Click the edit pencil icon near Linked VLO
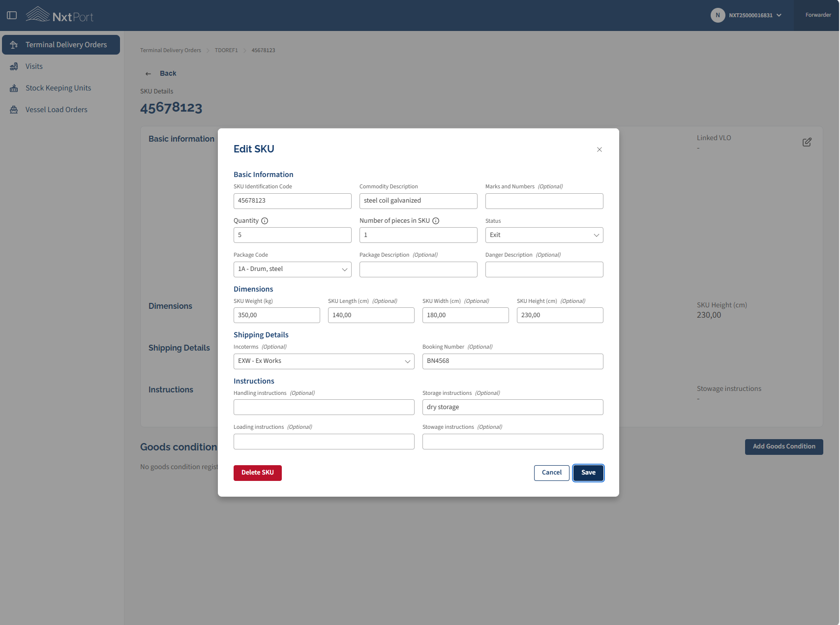The width and height of the screenshot is (840, 625). (x=807, y=142)
